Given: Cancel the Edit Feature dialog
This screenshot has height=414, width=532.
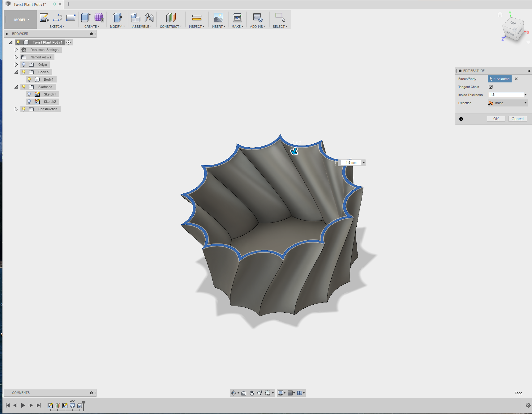Looking at the screenshot, I should coord(517,119).
